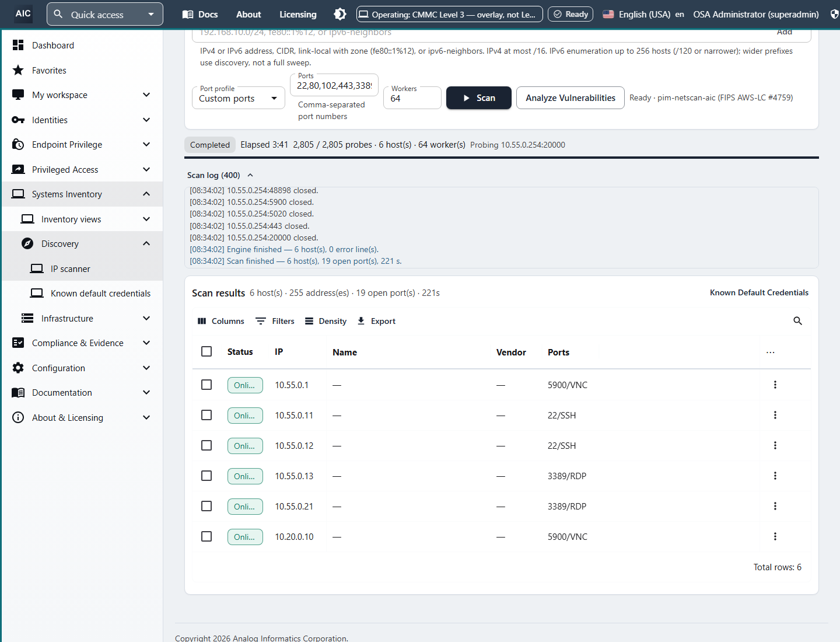The image size is (840, 642).
Task: Check the row for 10.55.0.13
Action: point(206,476)
